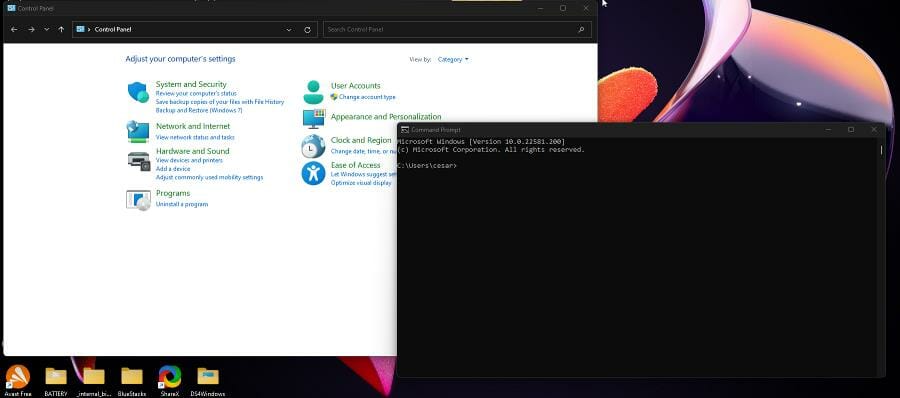Screen dimensions: 900x398
Task: Expand the address bar history dropdown
Action: click(x=289, y=30)
